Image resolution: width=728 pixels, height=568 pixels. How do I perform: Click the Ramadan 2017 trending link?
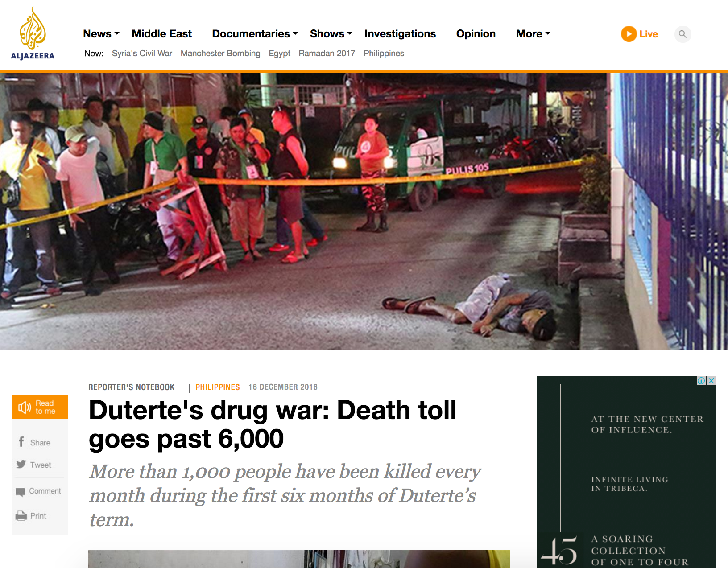point(327,53)
